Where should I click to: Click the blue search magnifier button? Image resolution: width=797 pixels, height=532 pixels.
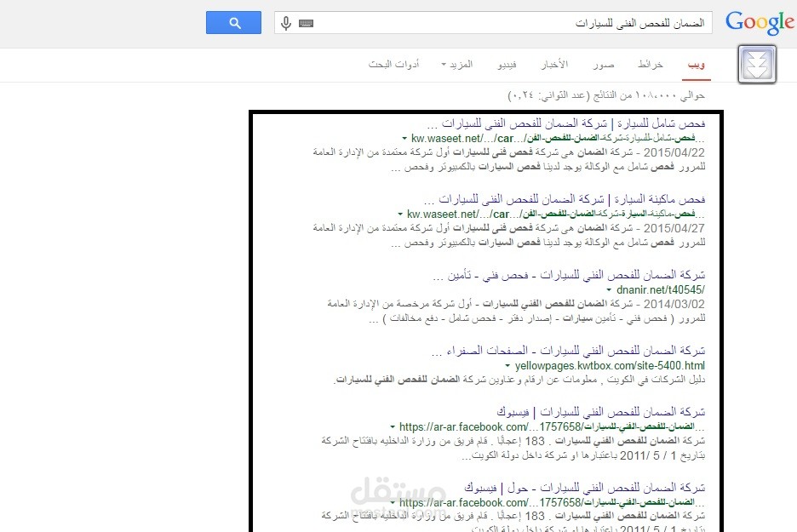tap(234, 23)
